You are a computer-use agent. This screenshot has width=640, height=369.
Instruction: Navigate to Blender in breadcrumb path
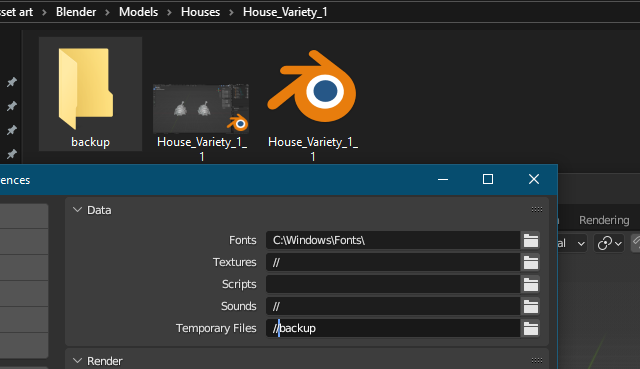[x=76, y=12]
